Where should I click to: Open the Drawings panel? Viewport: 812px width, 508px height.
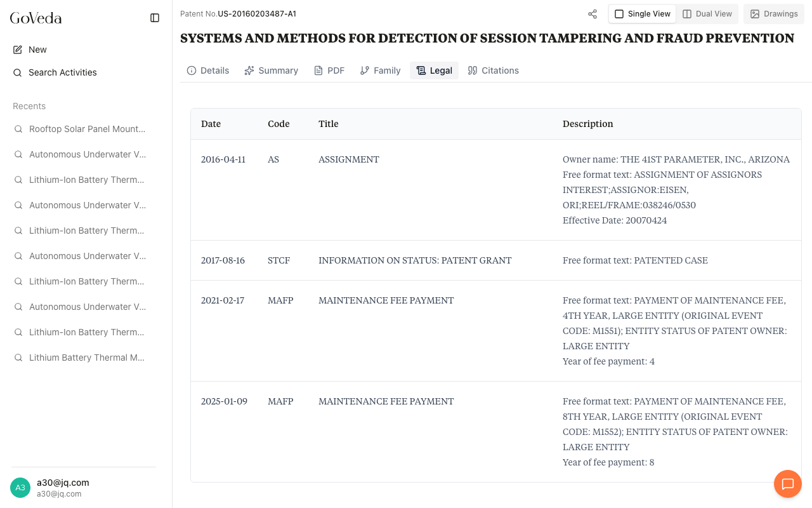pyautogui.click(x=774, y=14)
